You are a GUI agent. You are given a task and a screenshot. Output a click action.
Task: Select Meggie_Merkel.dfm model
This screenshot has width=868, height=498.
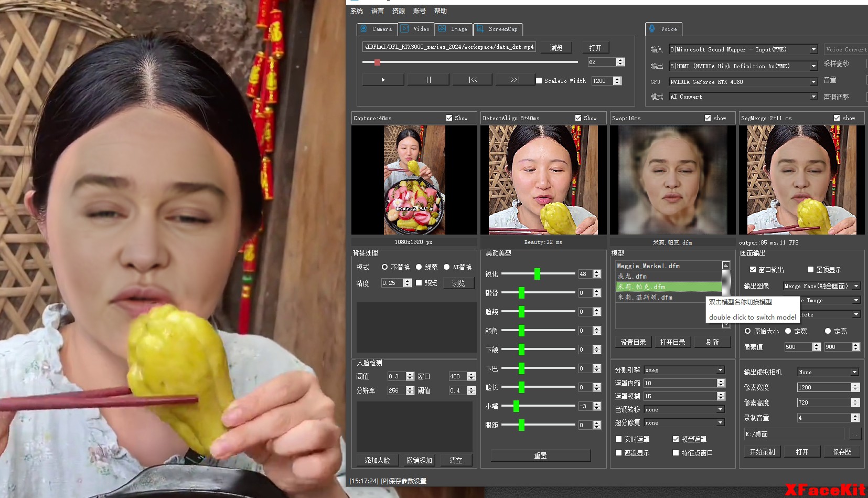668,266
